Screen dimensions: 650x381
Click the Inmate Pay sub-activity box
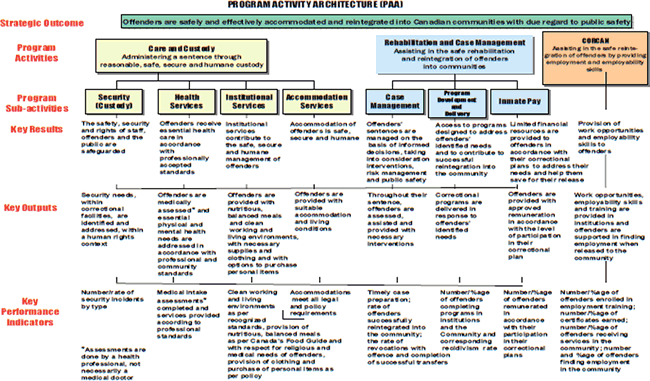click(x=520, y=101)
